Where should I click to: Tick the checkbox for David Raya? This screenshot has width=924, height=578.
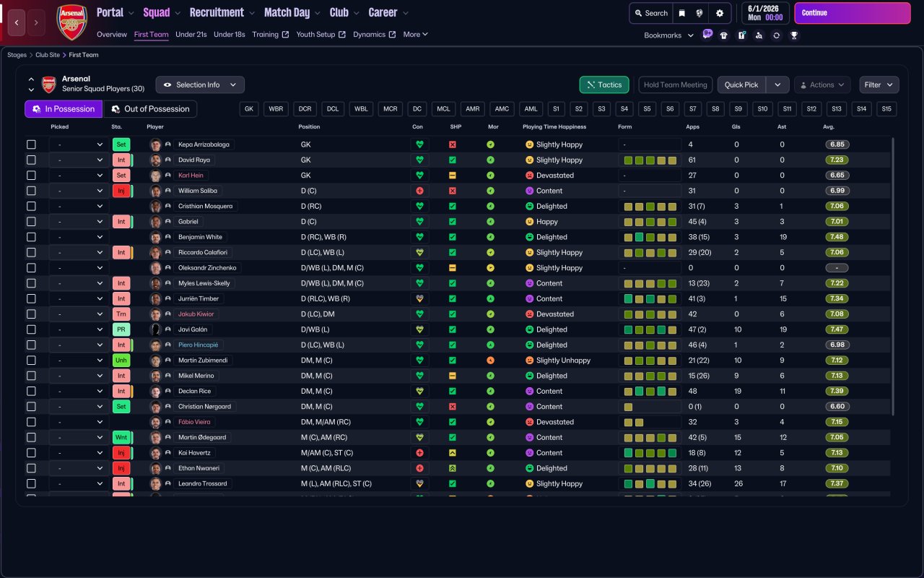tap(31, 160)
